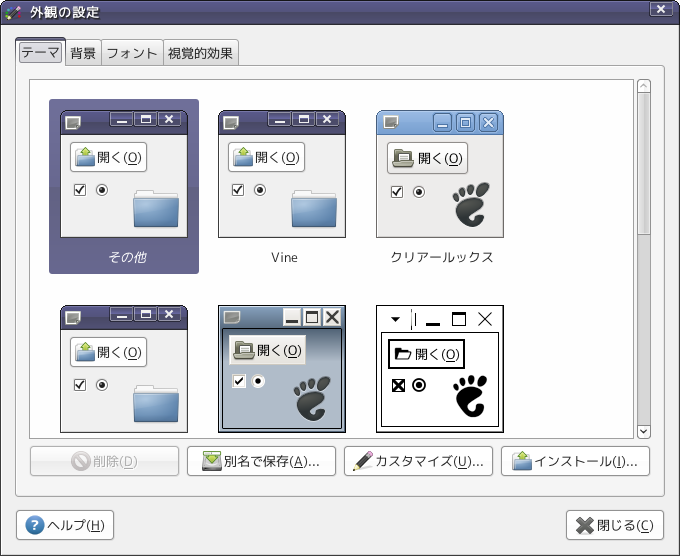Click the crossed checkbox in high contrast preview
Screen dimensions: 680x556
[398, 385]
